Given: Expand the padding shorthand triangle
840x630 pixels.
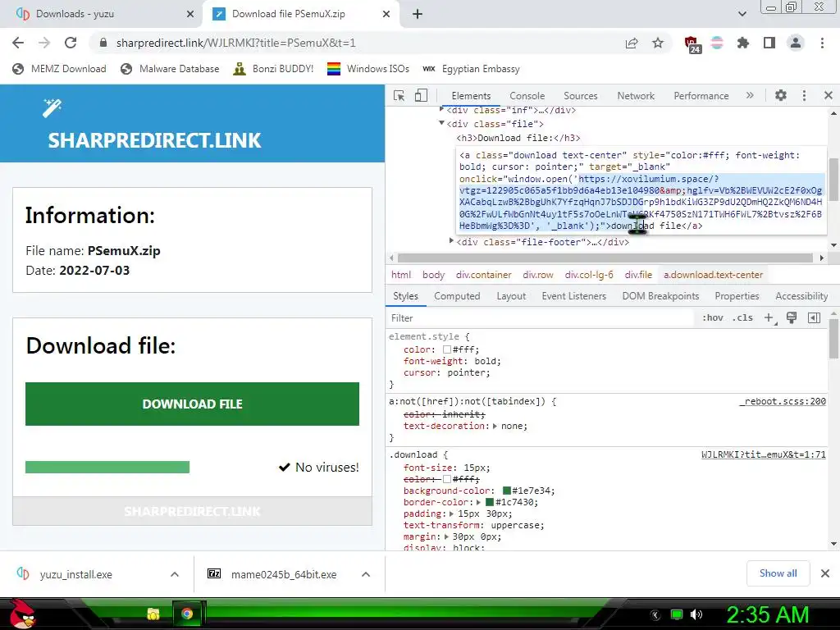Looking at the screenshot, I should 452,514.
